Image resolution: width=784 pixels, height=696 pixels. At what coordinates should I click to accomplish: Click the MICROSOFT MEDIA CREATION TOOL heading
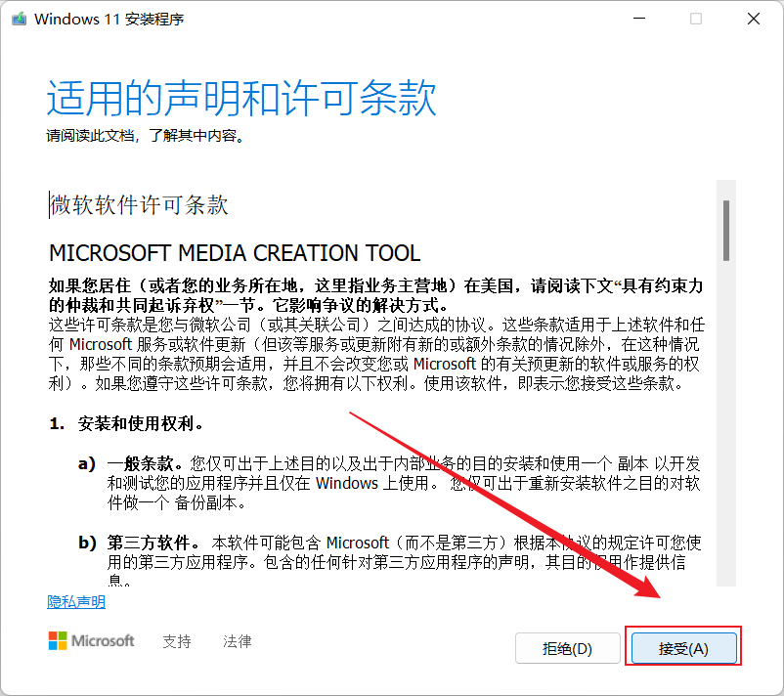[235, 253]
